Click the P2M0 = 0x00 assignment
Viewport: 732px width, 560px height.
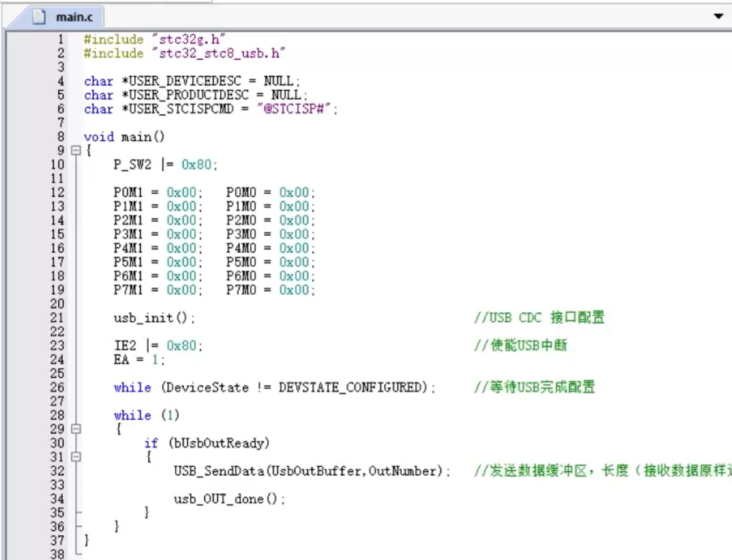[x=271, y=221]
